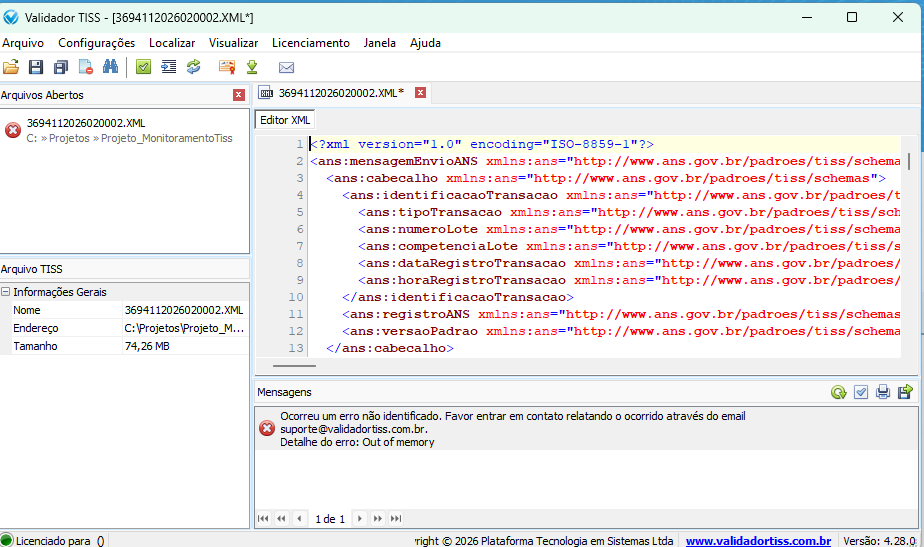Toggle the checkbox icon in the Mensagens panel
Screen dimensions: 924x547
pyautogui.click(x=861, y=392)
